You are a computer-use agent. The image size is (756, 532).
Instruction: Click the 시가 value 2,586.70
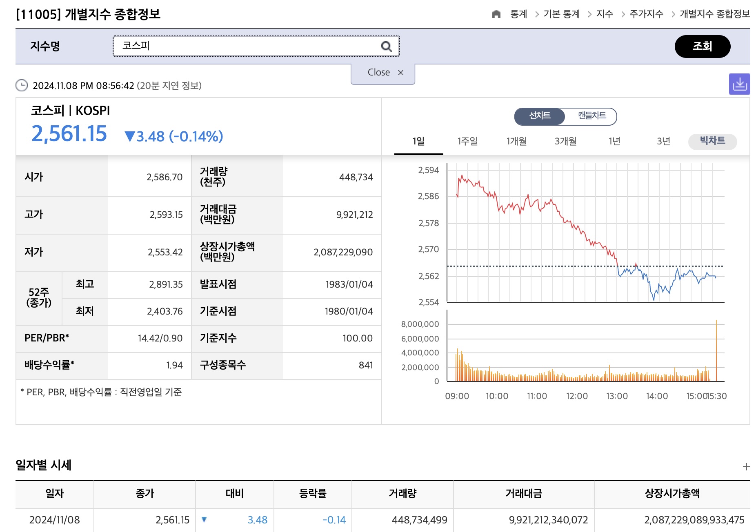pos(165,177)
